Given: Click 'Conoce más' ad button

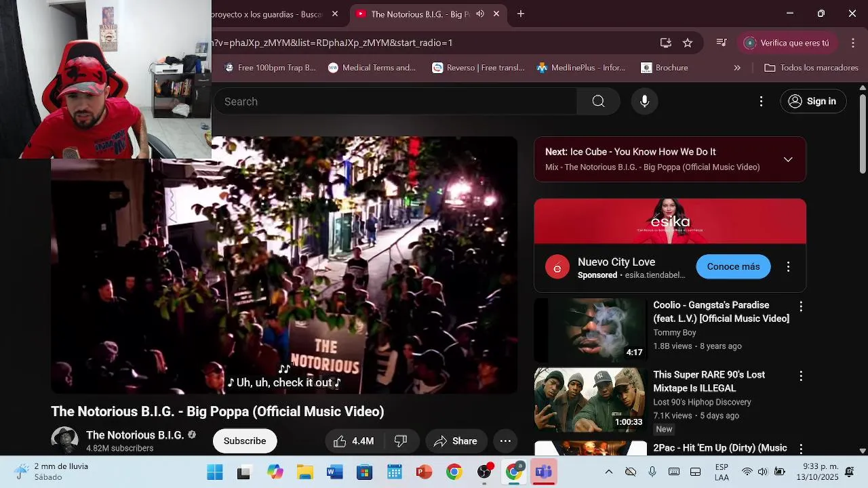Looking at the screenshot, I should (733, 266).
